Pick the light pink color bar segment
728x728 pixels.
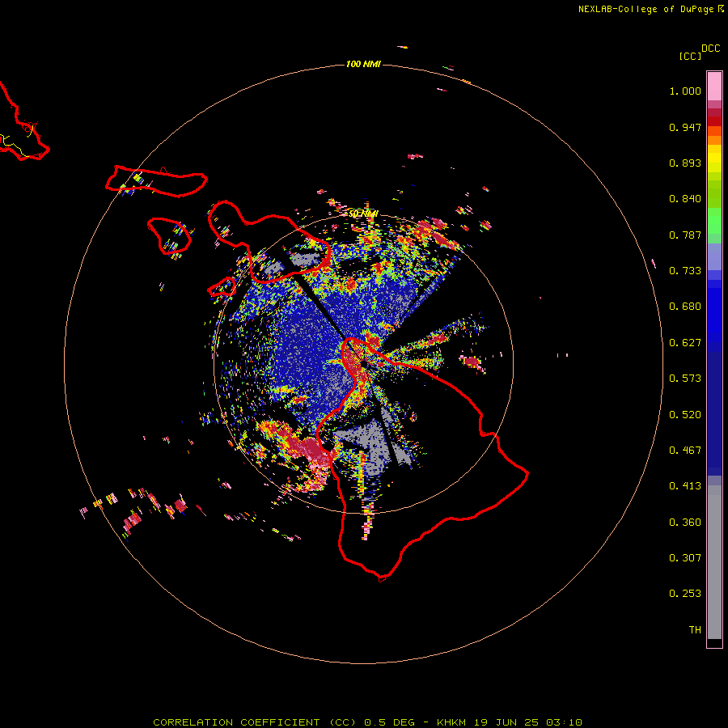click(x=714, y=86)
